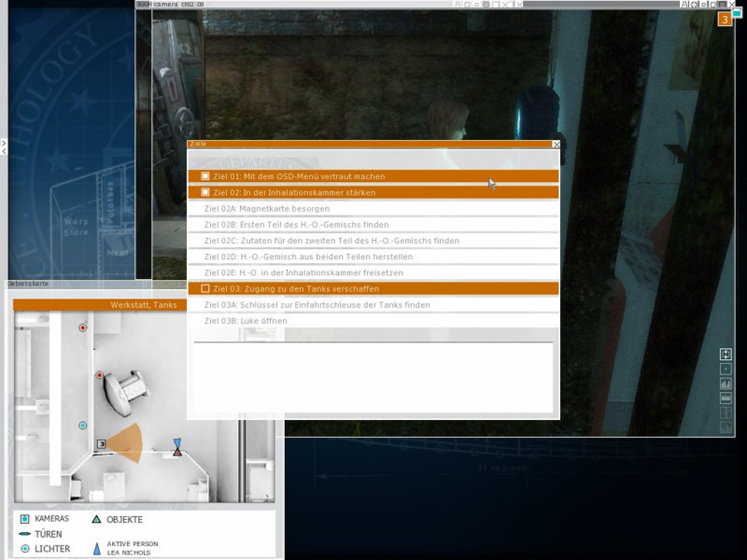Click the horizontal bar camera tool icon

pyautogui.click(x=725, y=398)
